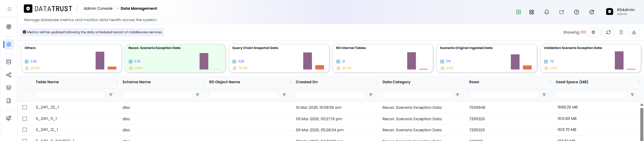Select the gear settings sidebar icon
644x141 pixels.
pos(9,44)
